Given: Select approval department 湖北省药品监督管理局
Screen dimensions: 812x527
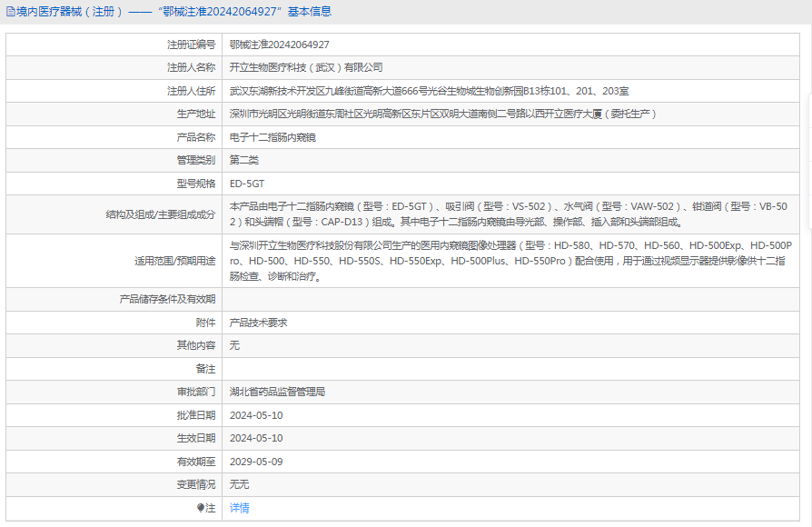Looking at the screenshot, I should pyautogui.click(x=277, y=392).
